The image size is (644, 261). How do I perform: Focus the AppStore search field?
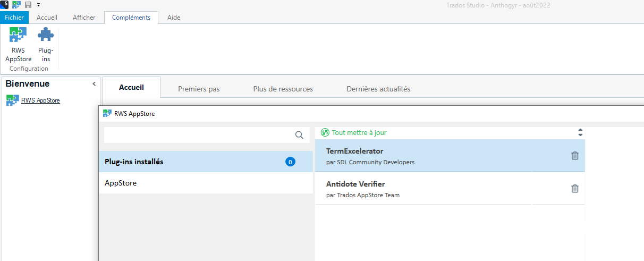(206, 135)
